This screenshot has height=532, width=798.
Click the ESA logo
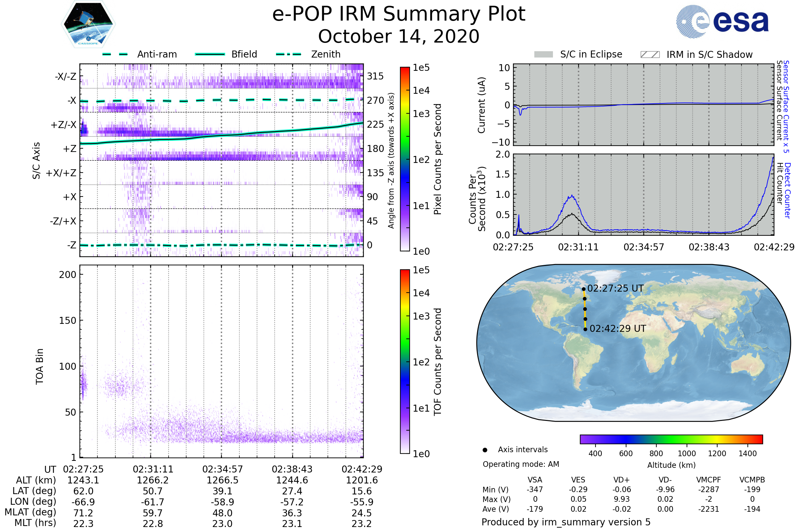[x=722, y=21]
